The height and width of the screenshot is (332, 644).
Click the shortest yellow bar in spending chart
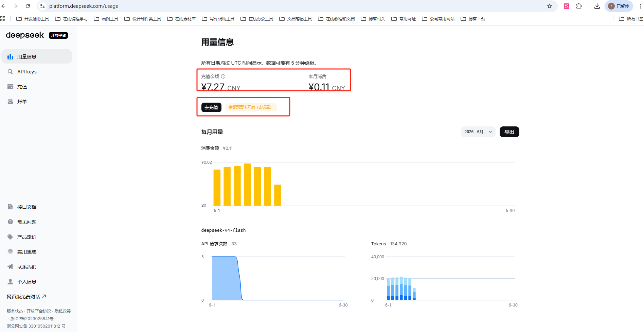tap(278, 195)
